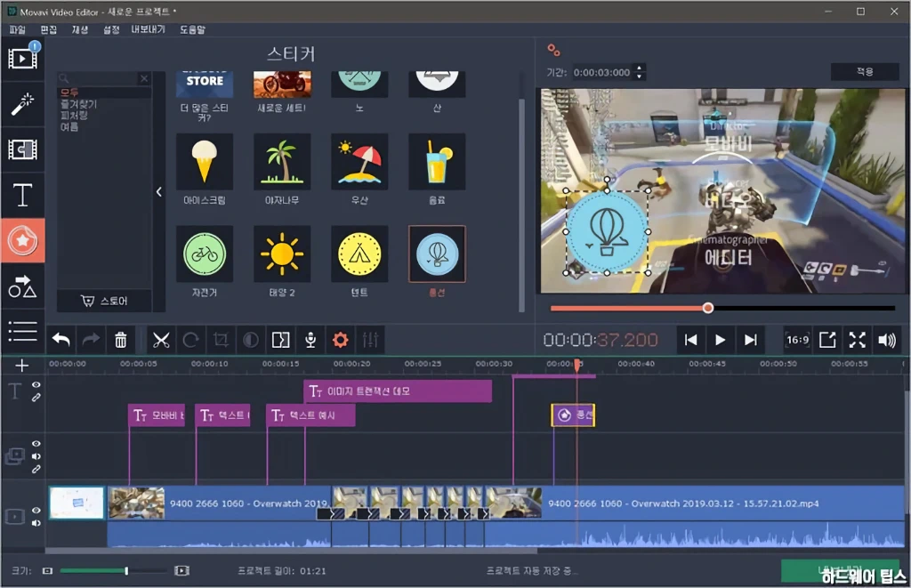This screenshot has height=588, width=911.
Task: Open the 도움말 menu
Action: 192,29
